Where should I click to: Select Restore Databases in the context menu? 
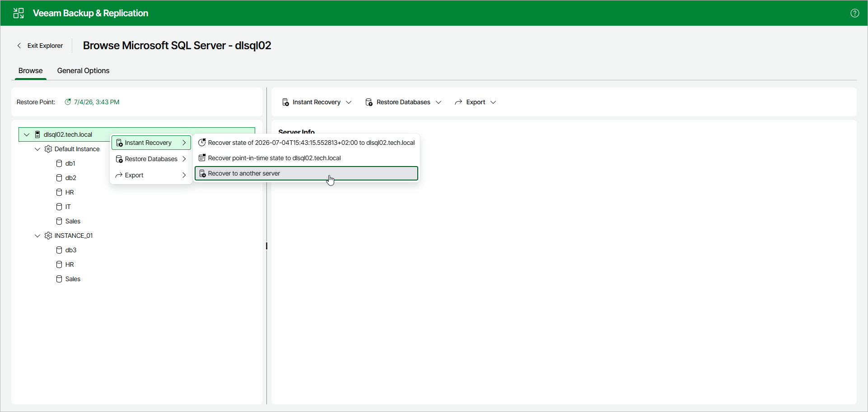click(151, 159)
